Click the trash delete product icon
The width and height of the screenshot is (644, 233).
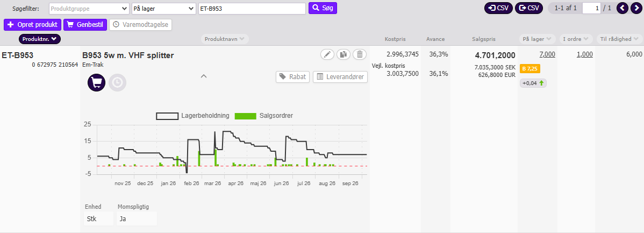360,54
